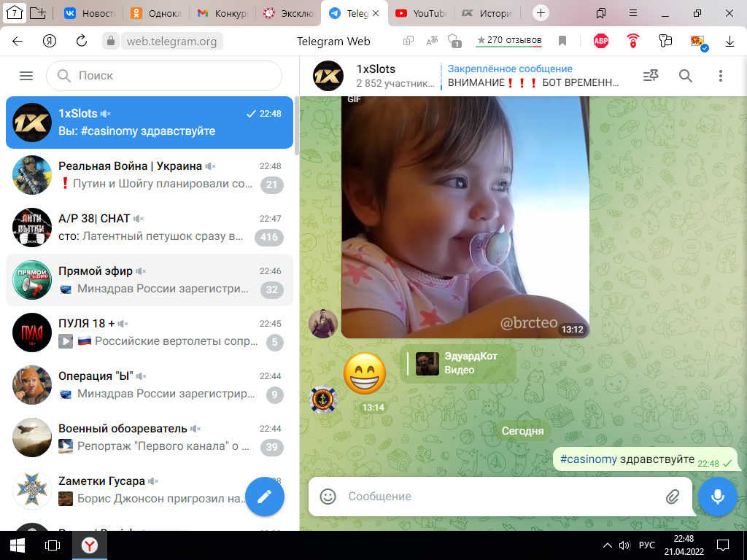The height and width of the screenshot is (560, 747).
Task: Click the paperclip attach file icon
Action: pos(673,497)
